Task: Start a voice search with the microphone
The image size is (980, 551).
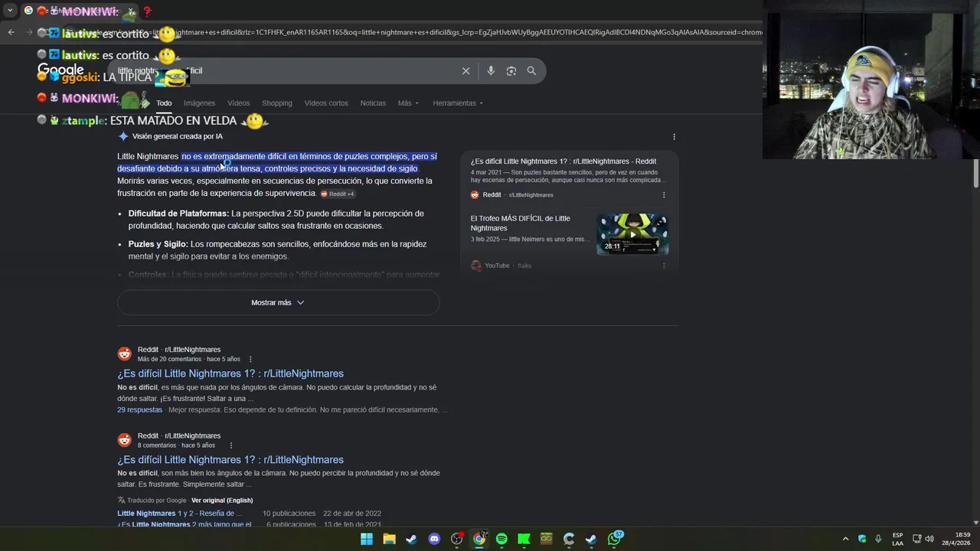Action: 491,70
